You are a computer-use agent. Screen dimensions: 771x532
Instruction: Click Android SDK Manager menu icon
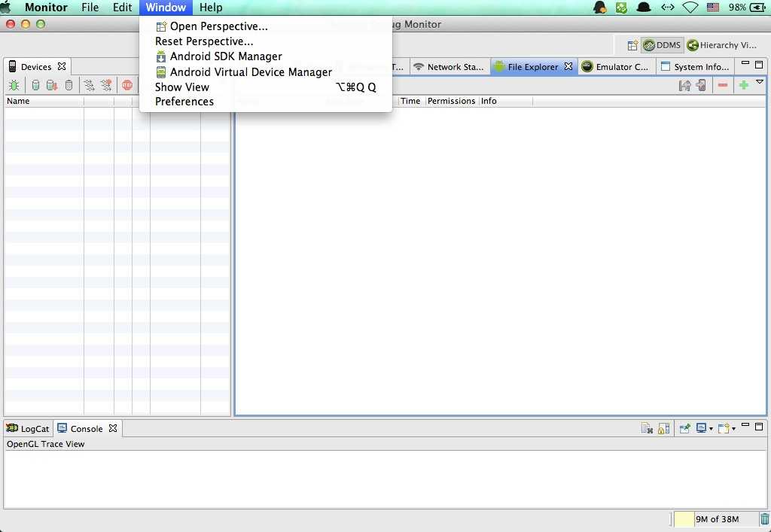(161, 56)
